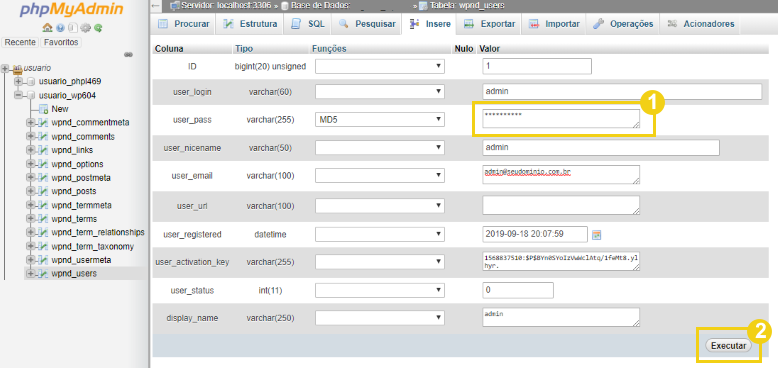Switch to the Procurar tab
The image size is (778, 368).
click(x=183, y=24)
